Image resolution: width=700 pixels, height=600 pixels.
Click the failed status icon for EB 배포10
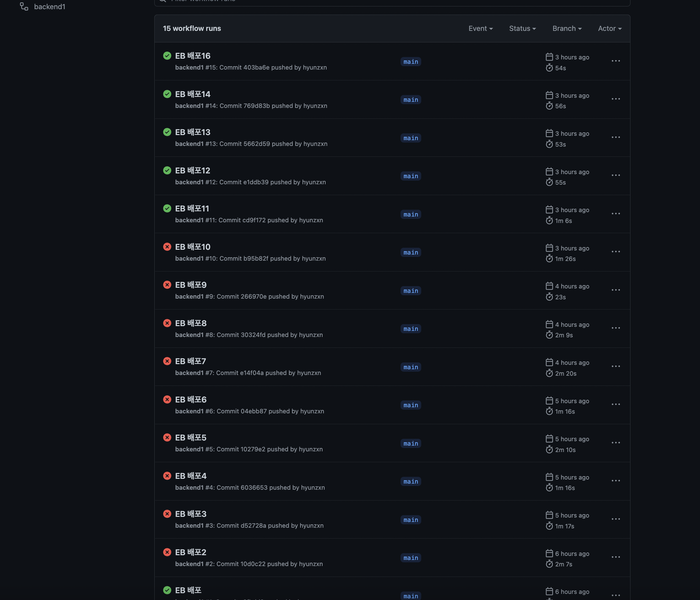click(x=167, y=247)
